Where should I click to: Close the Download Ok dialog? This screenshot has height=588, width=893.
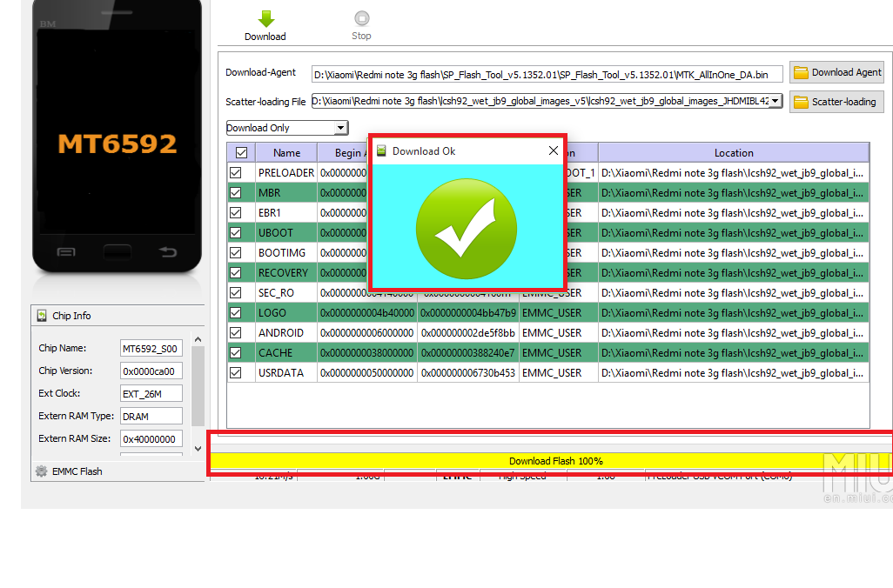coord(553,150)
